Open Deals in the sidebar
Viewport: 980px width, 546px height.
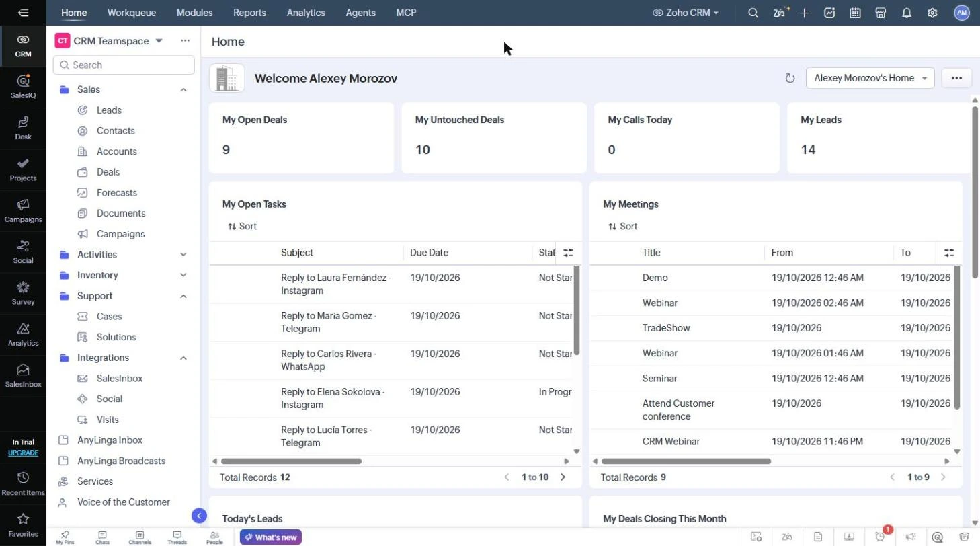(108, 172)
